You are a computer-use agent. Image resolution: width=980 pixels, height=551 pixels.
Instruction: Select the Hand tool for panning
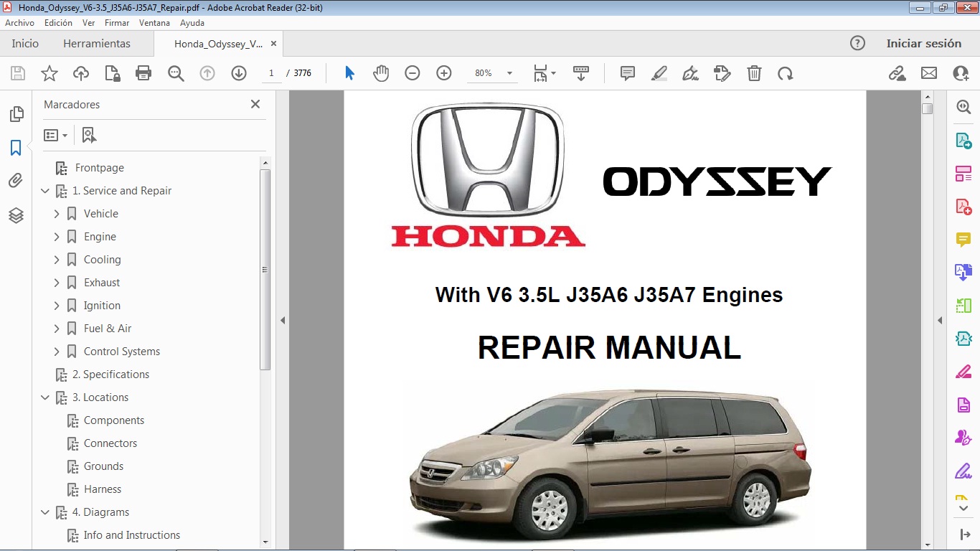tap(381, 72)
